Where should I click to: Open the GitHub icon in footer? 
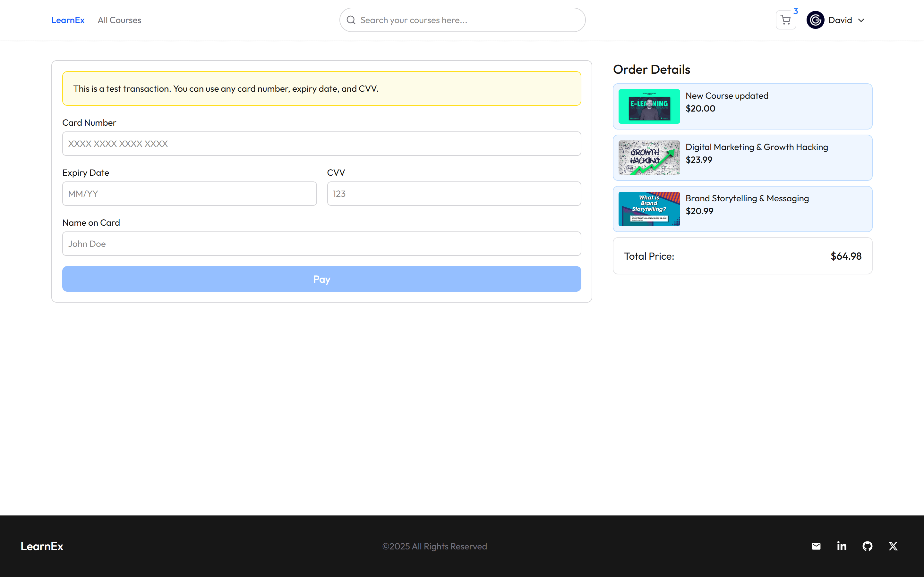867,546
